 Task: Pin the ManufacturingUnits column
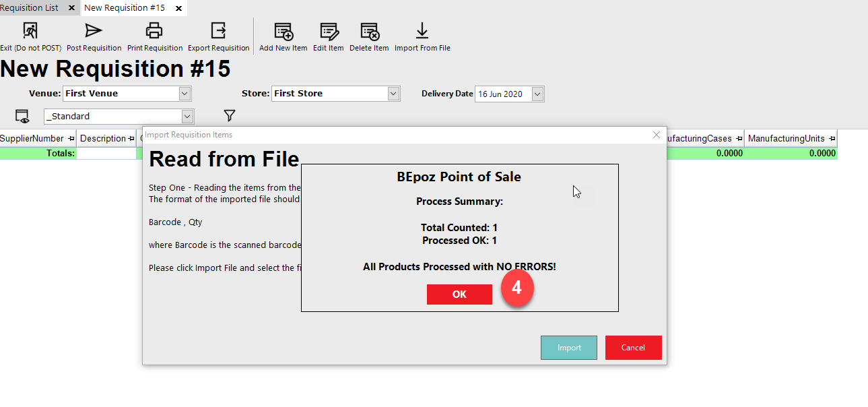pyautogui.click(x=832, y=139)
